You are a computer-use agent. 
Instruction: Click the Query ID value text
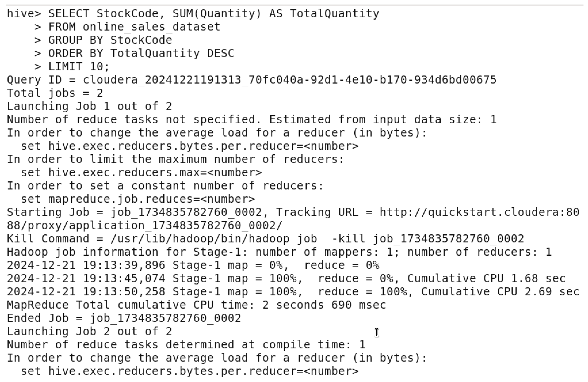289,80
